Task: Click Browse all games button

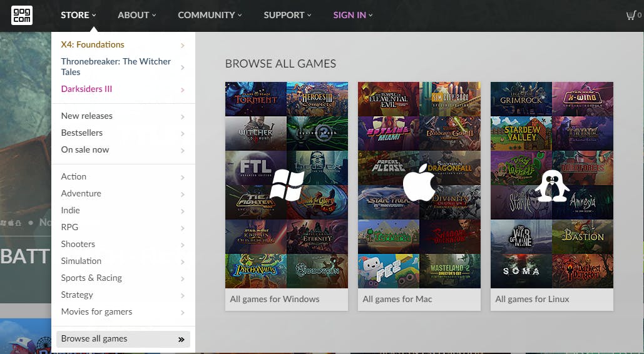Action: pos(123,339)
